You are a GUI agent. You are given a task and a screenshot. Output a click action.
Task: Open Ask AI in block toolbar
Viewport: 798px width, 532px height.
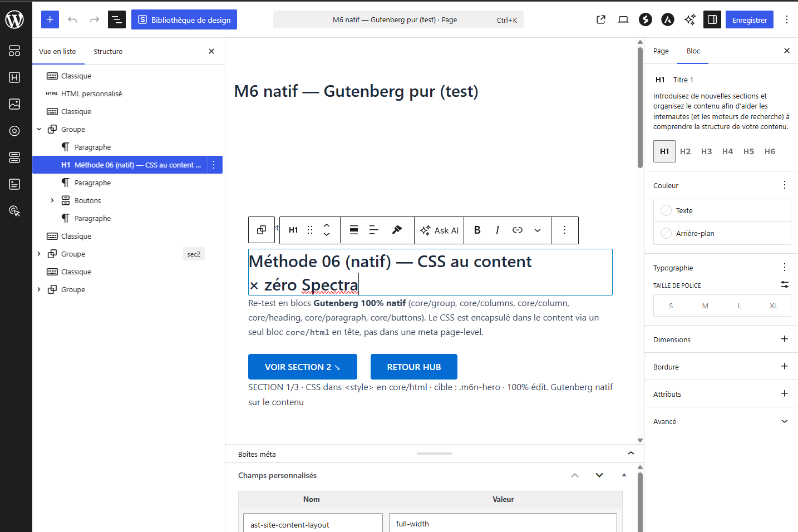[439, 230]
